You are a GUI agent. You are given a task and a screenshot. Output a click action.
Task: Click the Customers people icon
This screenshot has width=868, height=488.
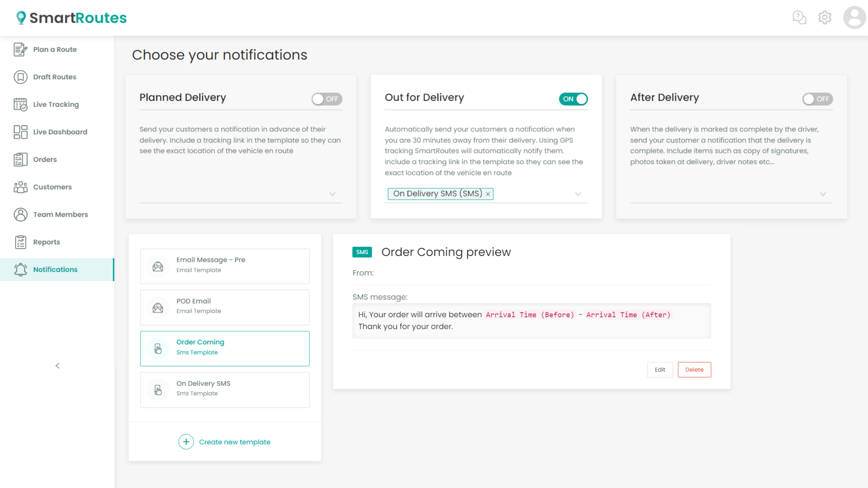[x=21, y=187]
